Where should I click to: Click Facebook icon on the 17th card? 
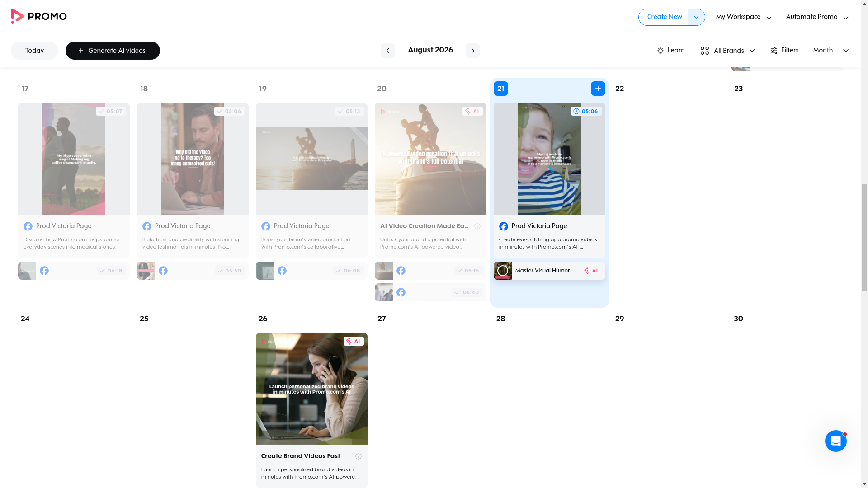[28, 226]
